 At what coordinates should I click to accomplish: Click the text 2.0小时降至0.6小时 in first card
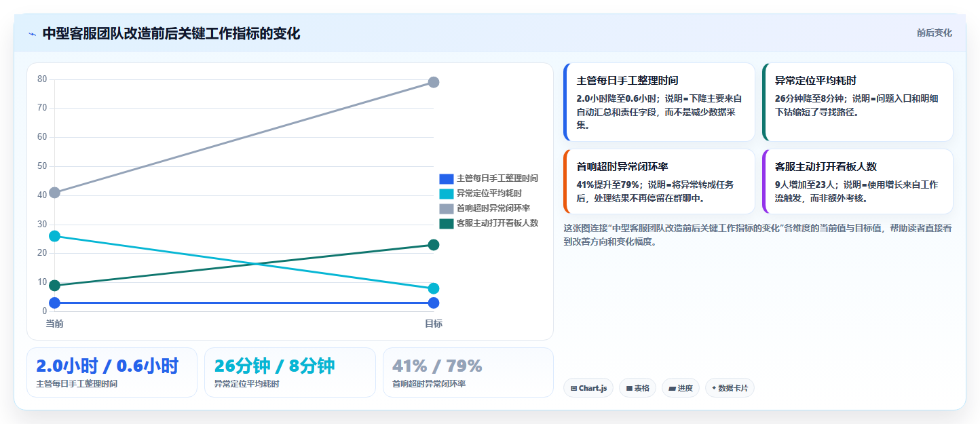click(618, 98)
